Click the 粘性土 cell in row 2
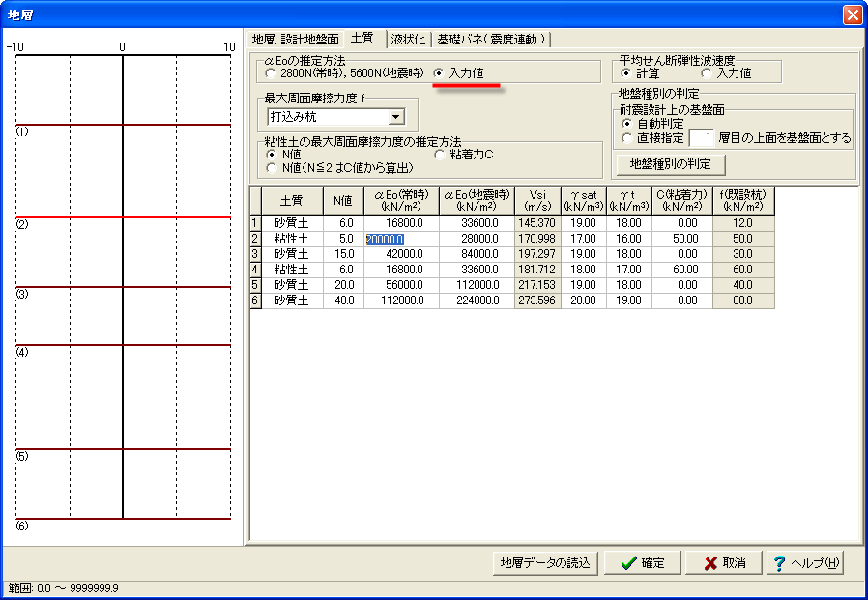868x600 pixels. click(292, 239)
